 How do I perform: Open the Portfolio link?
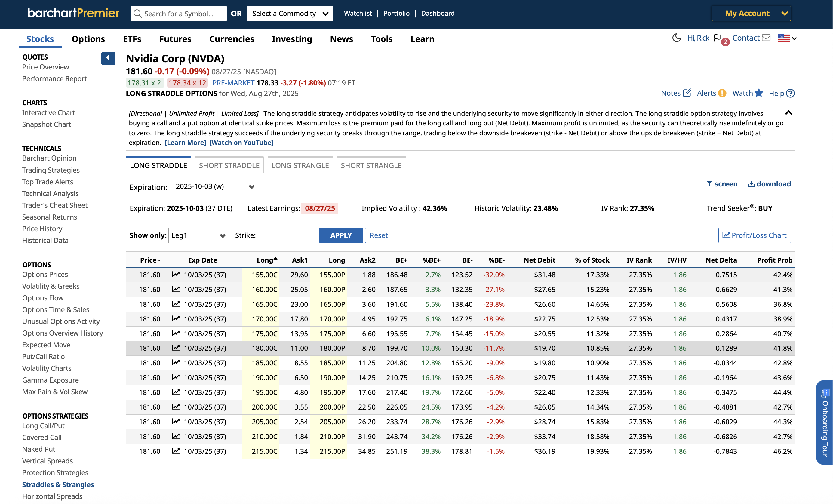tap(397, 13)
